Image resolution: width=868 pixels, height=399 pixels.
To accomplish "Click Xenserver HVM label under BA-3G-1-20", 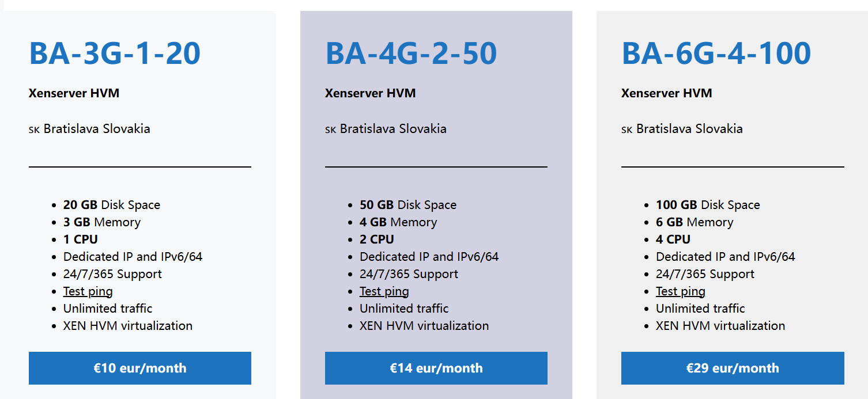I will [74, 93].
